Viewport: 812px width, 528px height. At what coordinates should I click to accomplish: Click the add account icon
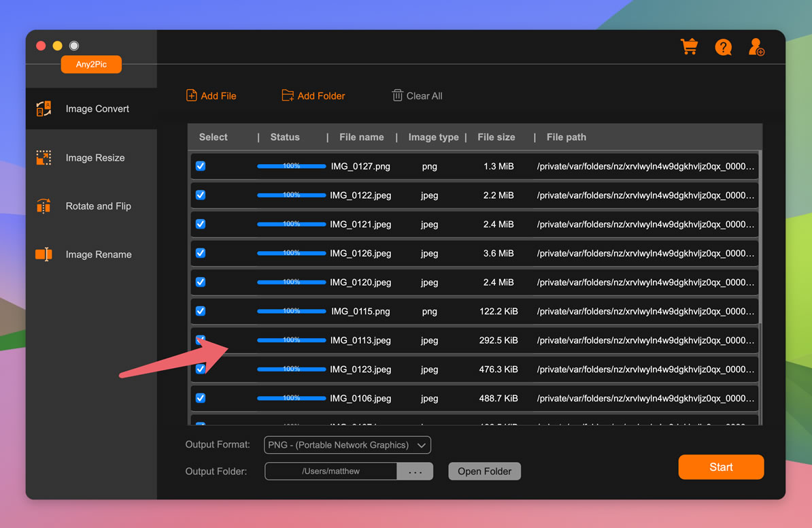756,46
